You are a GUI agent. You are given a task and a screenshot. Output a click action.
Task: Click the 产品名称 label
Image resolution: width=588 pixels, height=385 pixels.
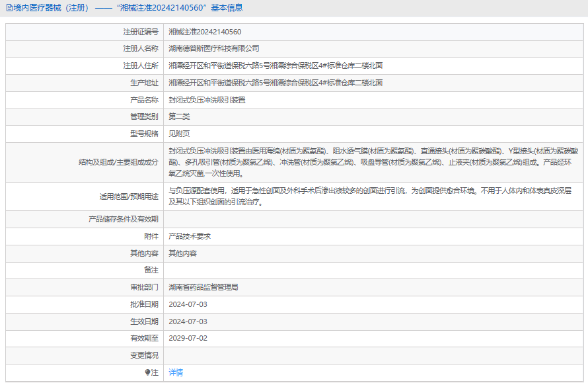(x=145, y=100)
